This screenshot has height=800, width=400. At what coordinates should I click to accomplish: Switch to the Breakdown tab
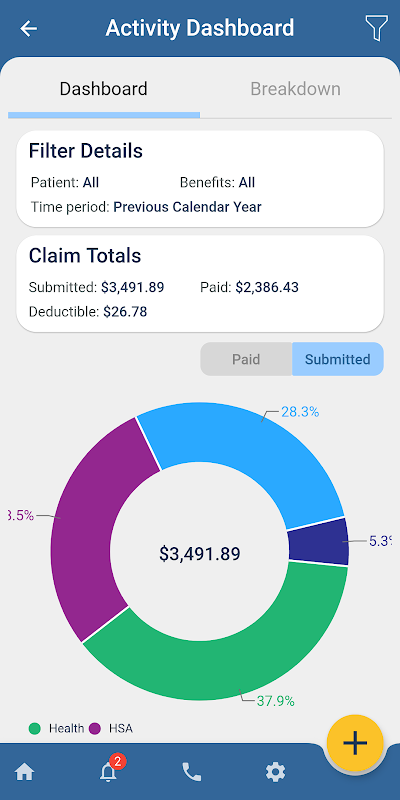tap(295, 89)
